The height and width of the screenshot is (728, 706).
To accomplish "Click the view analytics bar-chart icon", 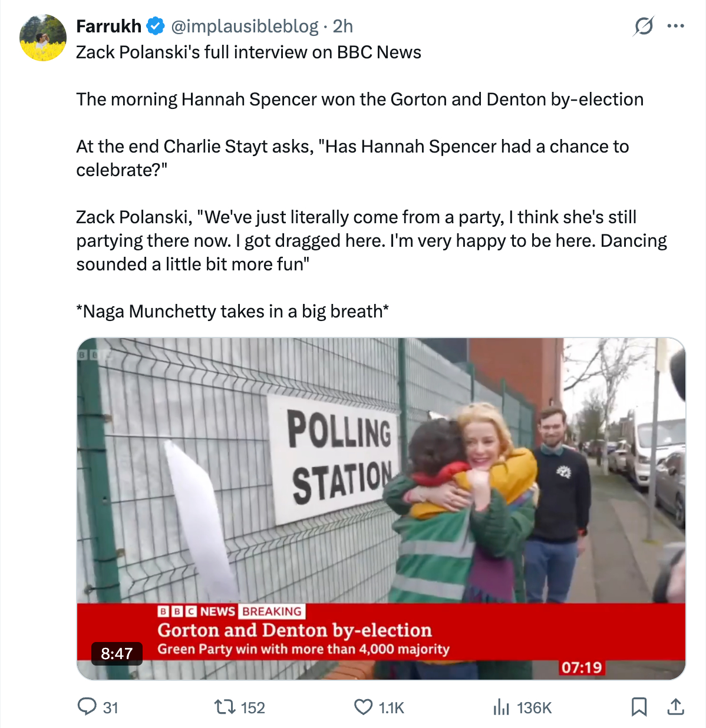I will (x=501, y=706).
